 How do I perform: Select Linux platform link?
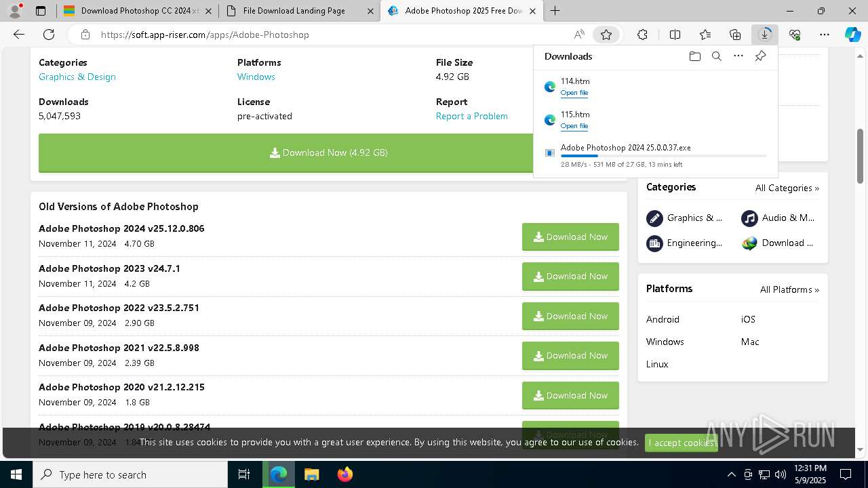point(657,364)
